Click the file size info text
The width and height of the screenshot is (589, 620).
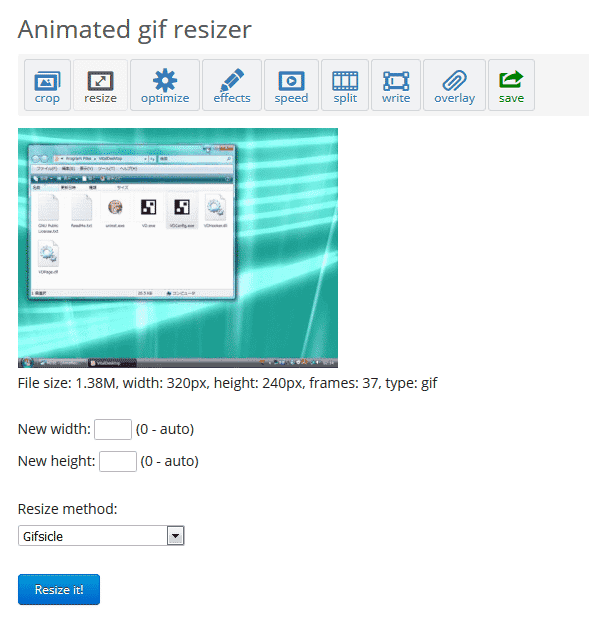pos(228,383)
